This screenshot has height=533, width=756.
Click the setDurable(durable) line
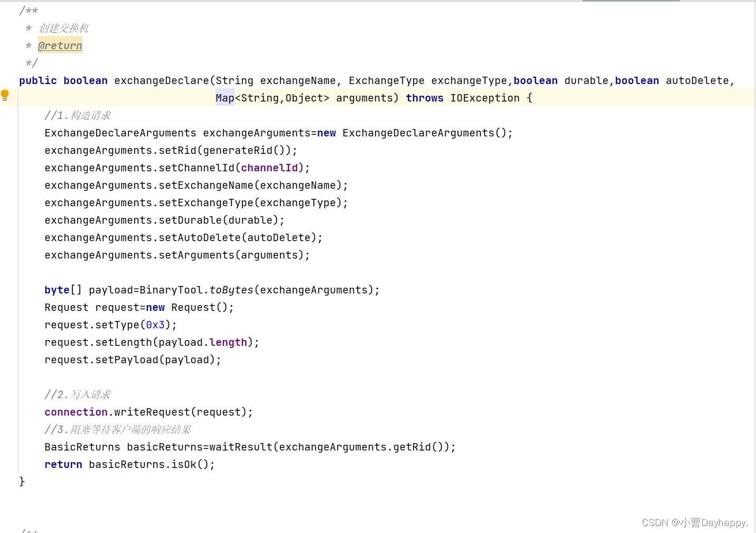pyautogui.click(x=165, y=220)
